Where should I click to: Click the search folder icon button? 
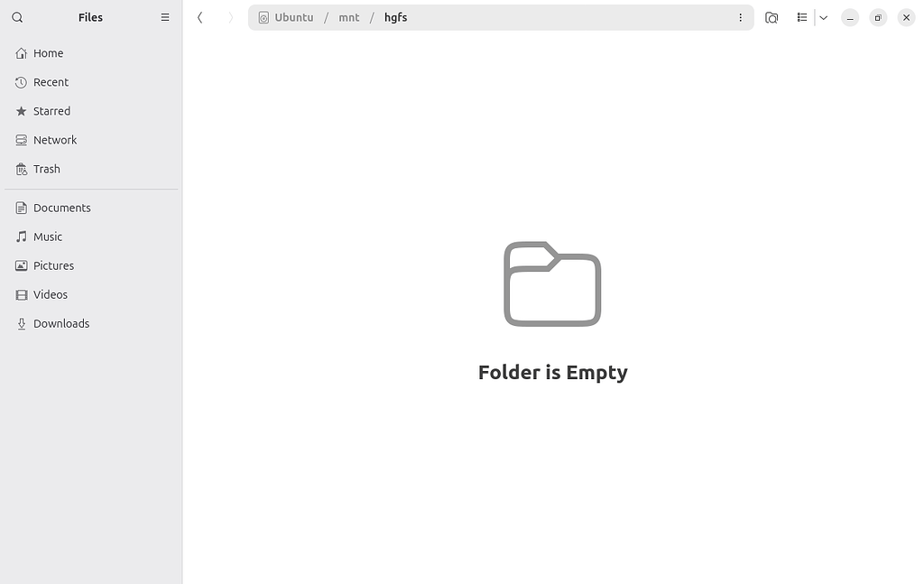[x=772, y=18]
